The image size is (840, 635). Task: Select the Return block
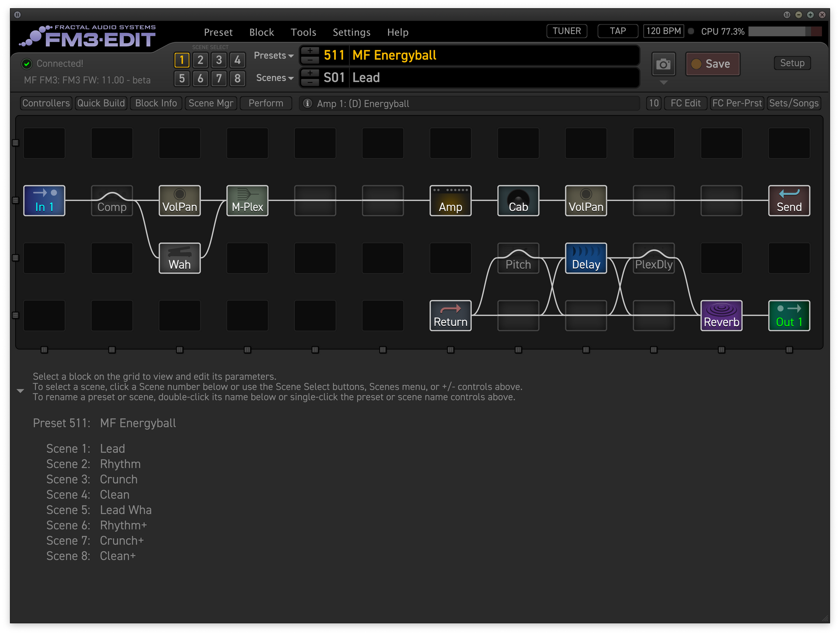point(450,315)
